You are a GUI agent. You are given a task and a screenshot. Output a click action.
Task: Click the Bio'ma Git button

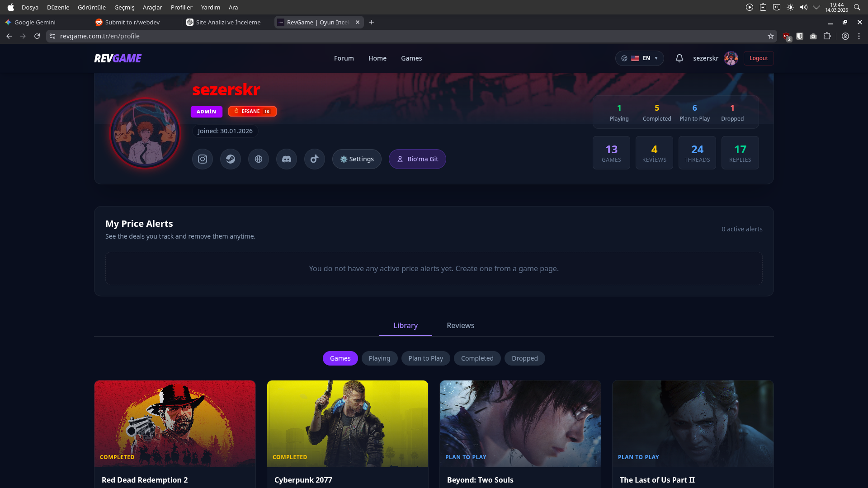[417, 159]
